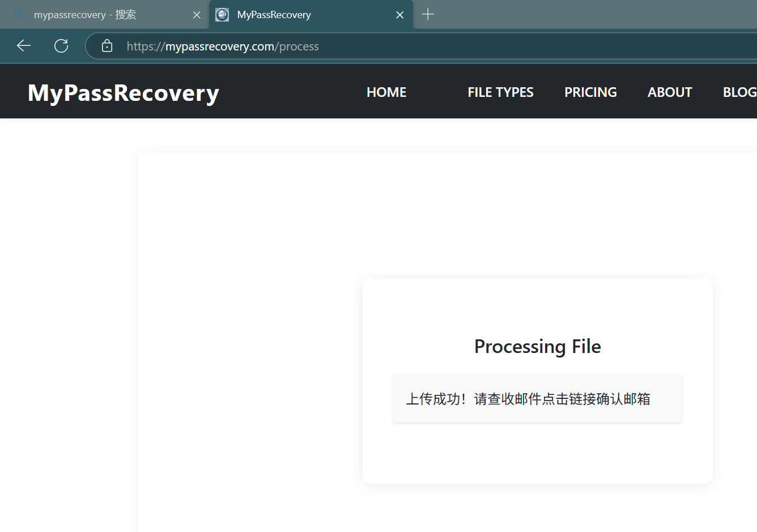
Task: Click the search favicon on the first tab
Action: 19,15
